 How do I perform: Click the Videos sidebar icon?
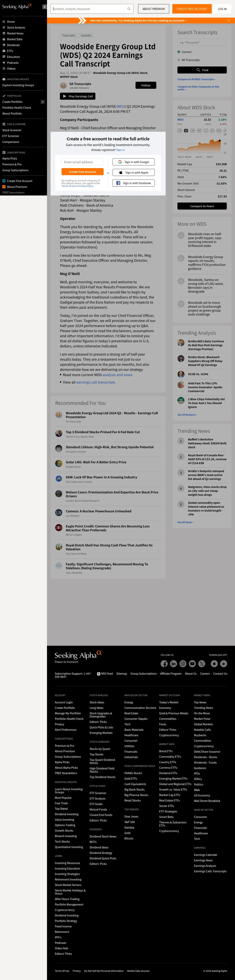[4, 68]
